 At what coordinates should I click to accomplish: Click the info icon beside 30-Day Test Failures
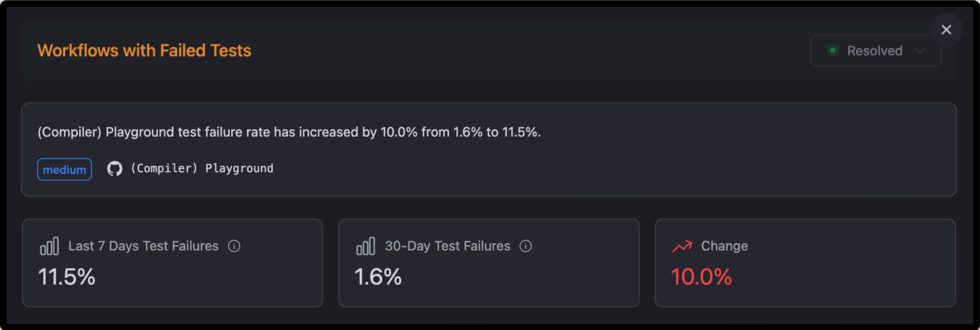coord(525,246)
